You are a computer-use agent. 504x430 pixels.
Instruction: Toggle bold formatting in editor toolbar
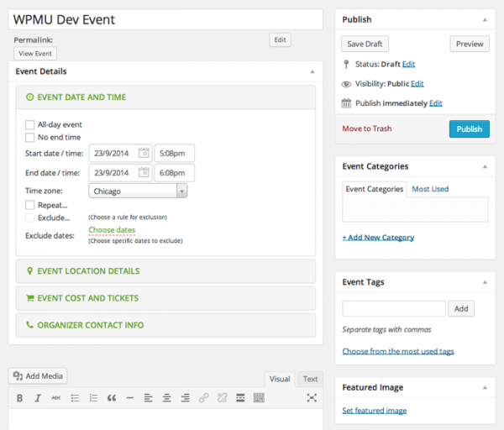coord(19,398)
